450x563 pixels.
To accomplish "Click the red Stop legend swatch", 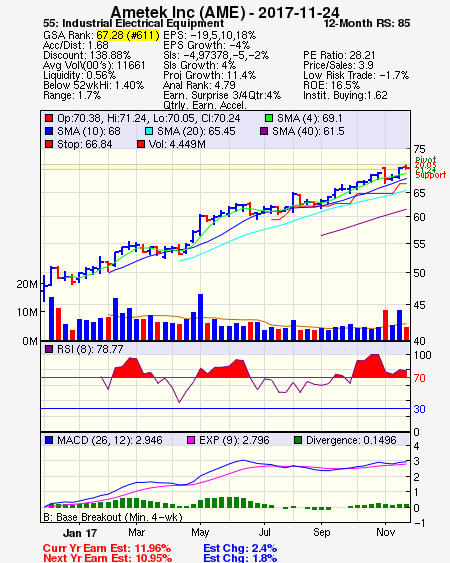I will click(x=49, y=144).
